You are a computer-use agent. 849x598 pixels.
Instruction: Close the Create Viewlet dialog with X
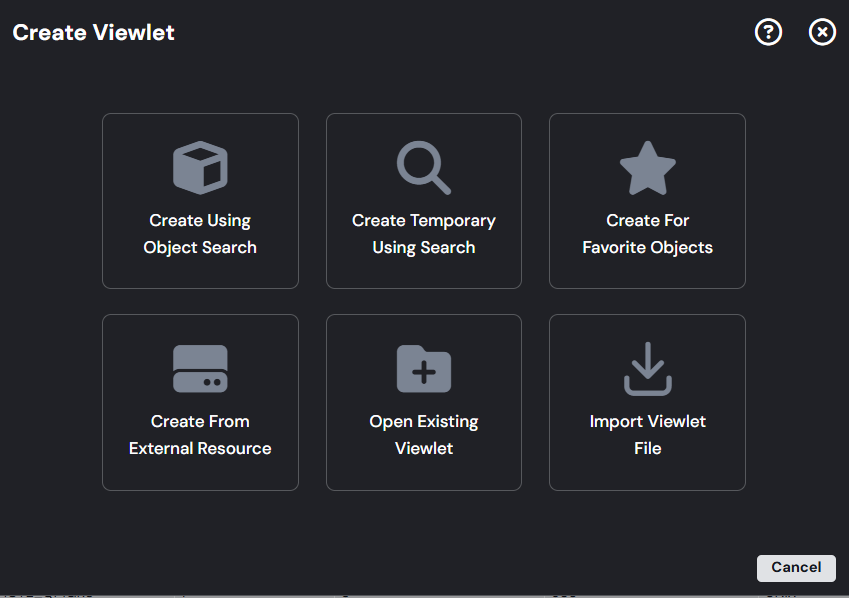822,32
